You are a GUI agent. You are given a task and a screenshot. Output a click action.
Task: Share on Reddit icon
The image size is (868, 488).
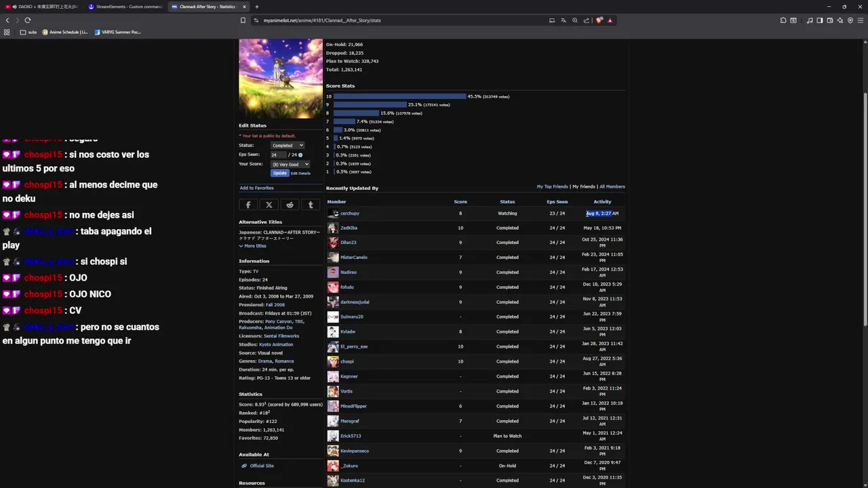pos(290,205)
